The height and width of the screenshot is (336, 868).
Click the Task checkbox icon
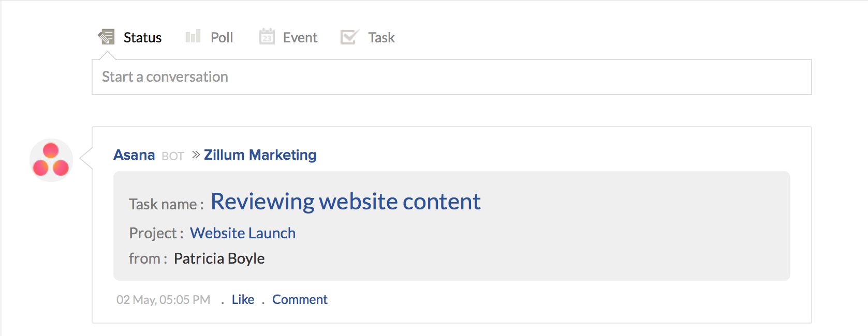click(349, 37)
